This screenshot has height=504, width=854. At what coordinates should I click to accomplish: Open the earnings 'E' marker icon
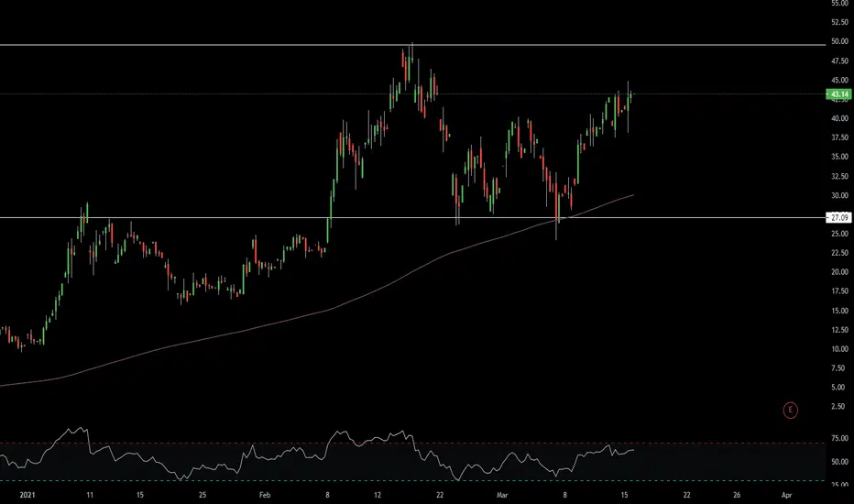[x=790, y=410]
